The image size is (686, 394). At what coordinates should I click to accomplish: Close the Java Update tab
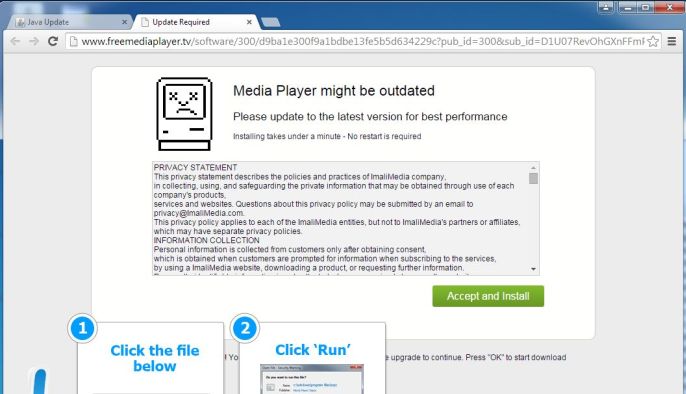point(124,22)
